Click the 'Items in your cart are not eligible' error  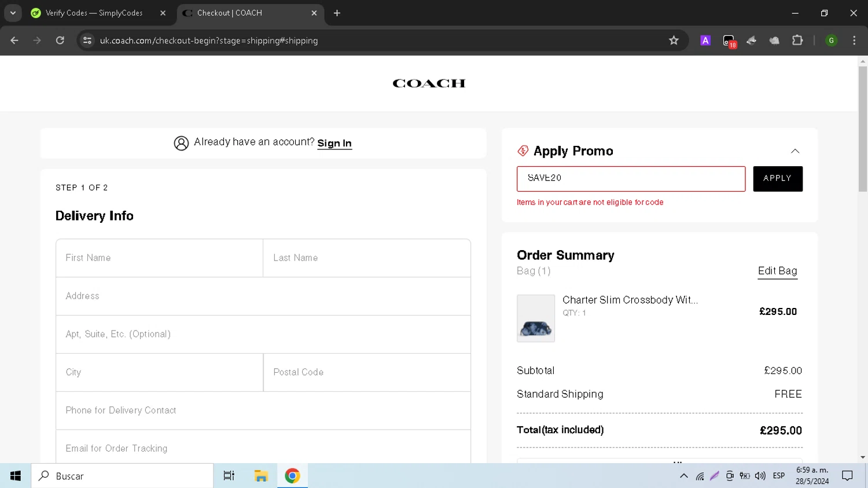point(590,203)
